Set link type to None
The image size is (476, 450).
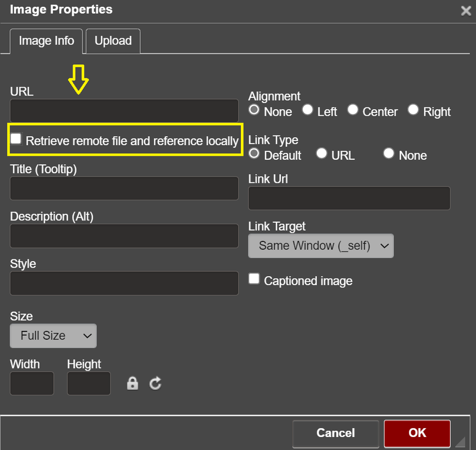[389, 153]
